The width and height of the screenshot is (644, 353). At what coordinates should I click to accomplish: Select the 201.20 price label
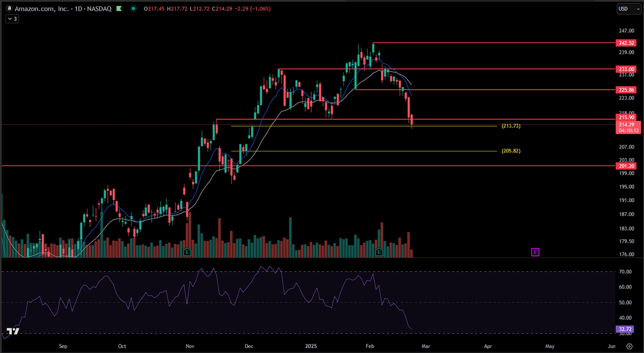[x=625, y=166]
